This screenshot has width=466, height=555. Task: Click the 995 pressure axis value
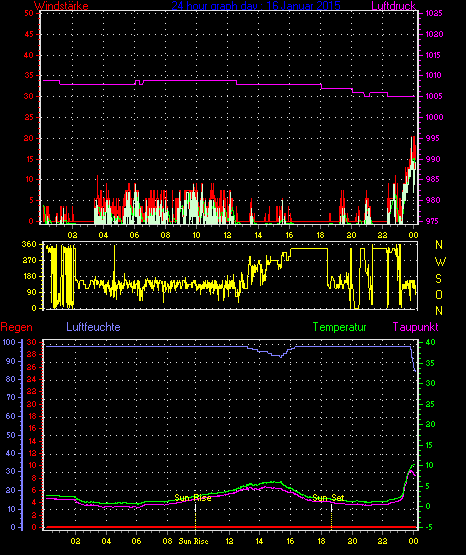pos(432,138)
